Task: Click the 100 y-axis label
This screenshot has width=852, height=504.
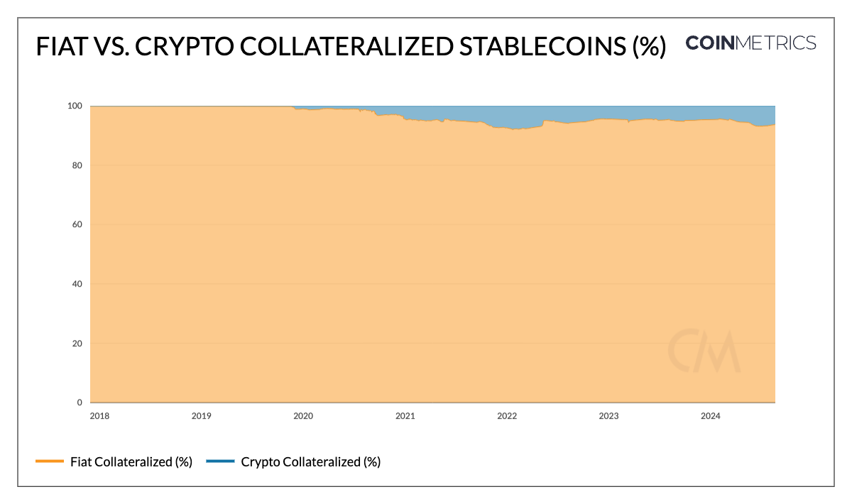Action: pos(76,106)
